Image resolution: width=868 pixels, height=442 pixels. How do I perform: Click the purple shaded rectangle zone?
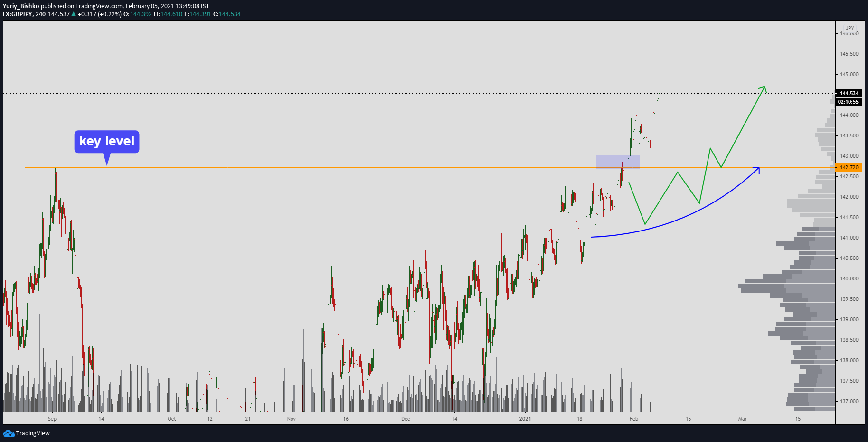618,162
